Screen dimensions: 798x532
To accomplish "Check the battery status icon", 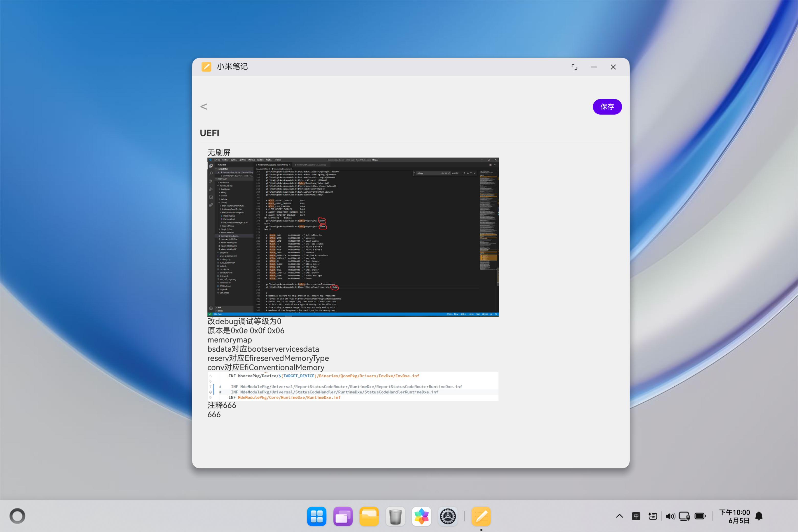I will pos(700,516).
